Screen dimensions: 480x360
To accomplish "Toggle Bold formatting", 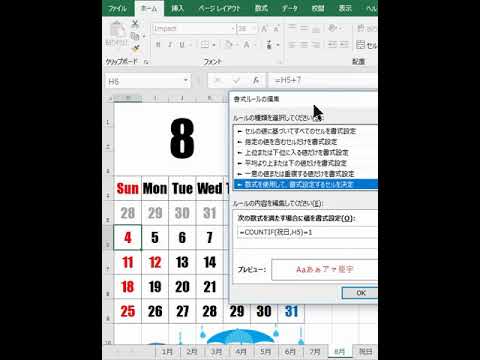I will point(158,45).
